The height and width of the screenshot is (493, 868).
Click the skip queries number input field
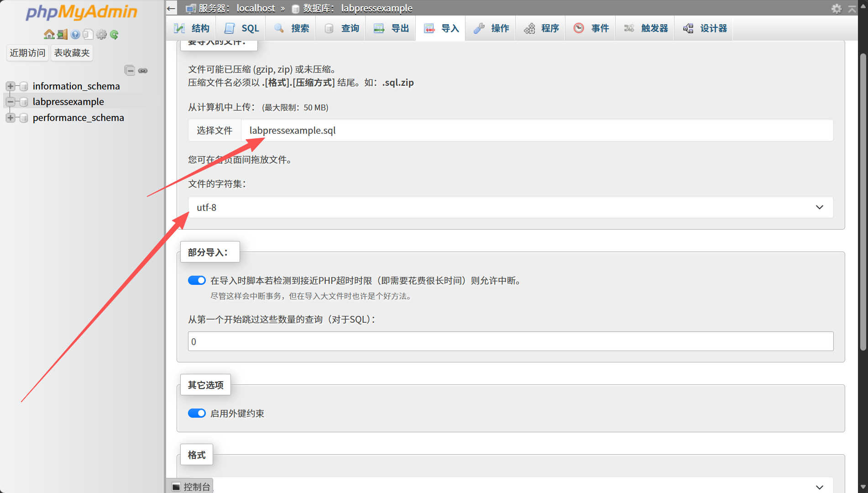tap(511, 341)
